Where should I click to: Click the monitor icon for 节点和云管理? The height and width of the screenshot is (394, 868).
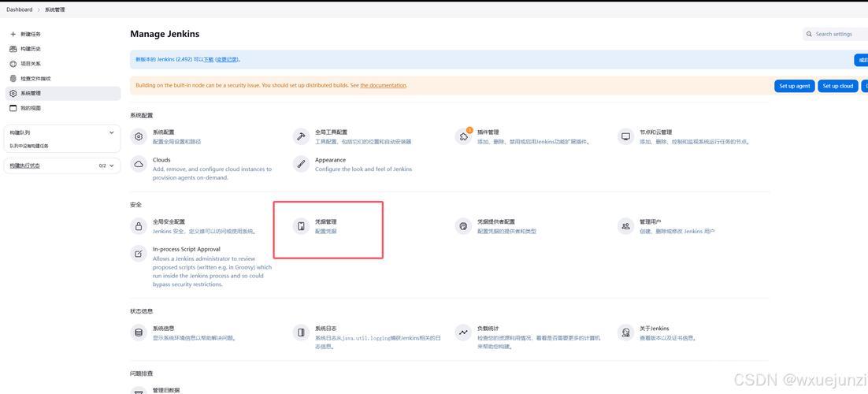(625, 136)
